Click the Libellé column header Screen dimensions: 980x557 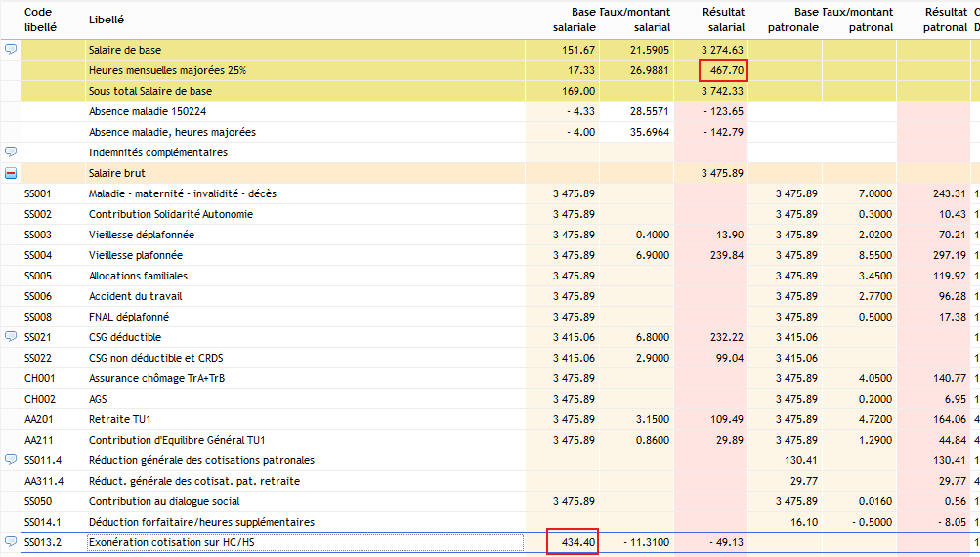tap(107, 20)
